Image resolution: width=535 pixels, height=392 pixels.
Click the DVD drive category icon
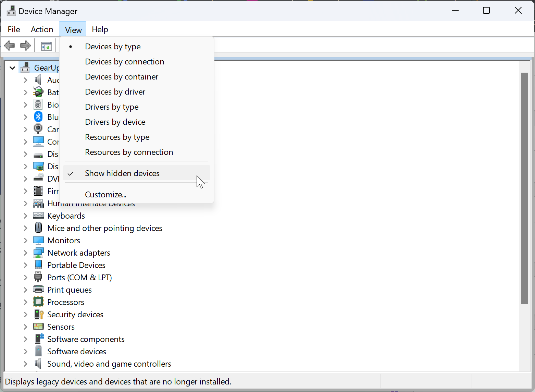click(38, 178)
